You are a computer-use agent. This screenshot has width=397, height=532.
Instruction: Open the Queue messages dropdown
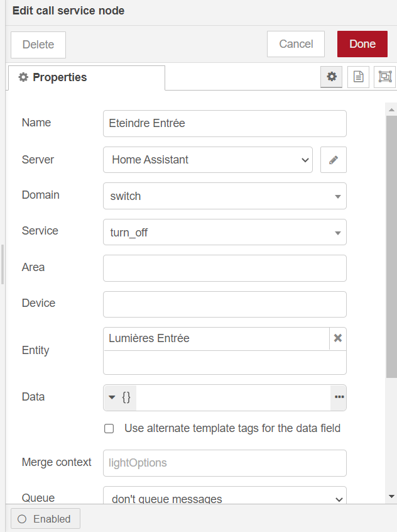pyautogui.click(x=225, y=496)
